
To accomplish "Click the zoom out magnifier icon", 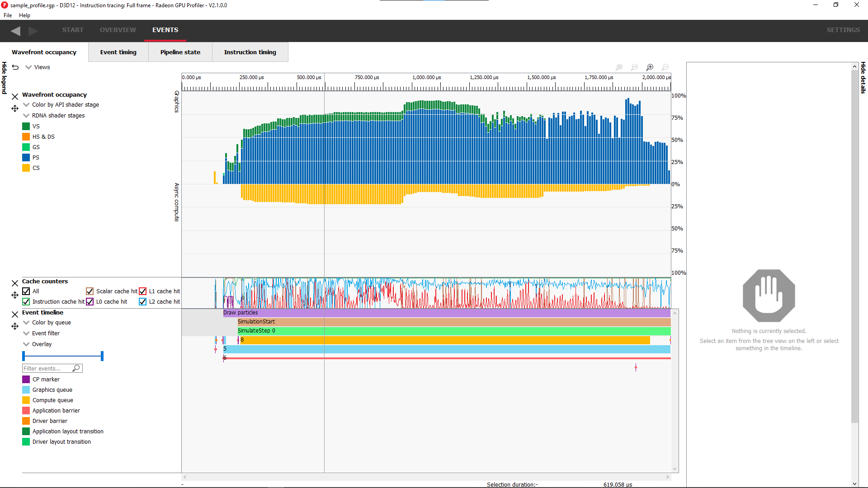I will [x=665, y=67].
